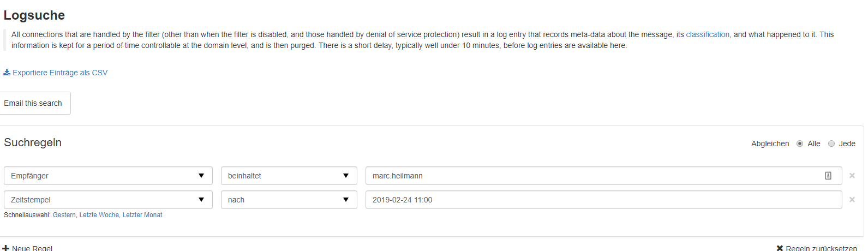Delete the Zeitstempel rule using its X icon
The width and height of the screenshot is (868, 251).
pyautogui.click(x=852, y=200)
